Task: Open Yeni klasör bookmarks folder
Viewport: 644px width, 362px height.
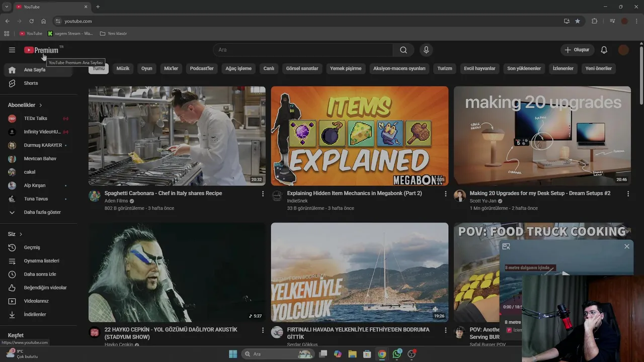Action: (x=113, y=34)
